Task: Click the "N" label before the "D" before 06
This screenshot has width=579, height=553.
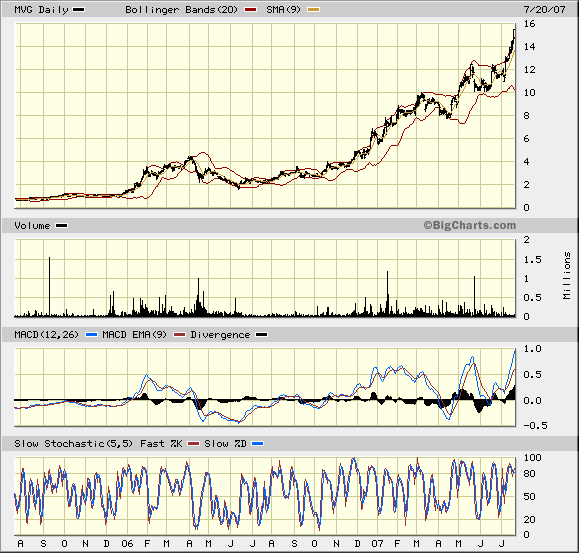Action: click(85, 544)
